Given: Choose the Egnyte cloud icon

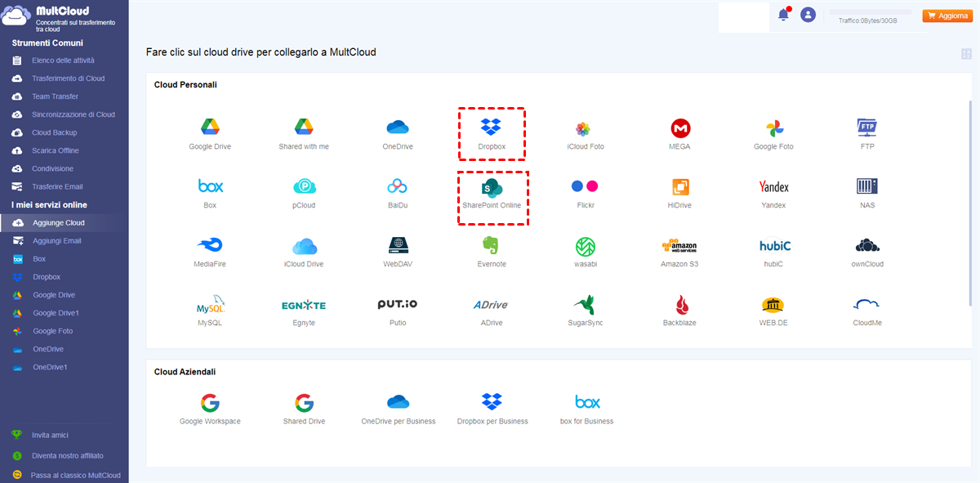Looking at the screenshot, I should click(x=304, y=305).
